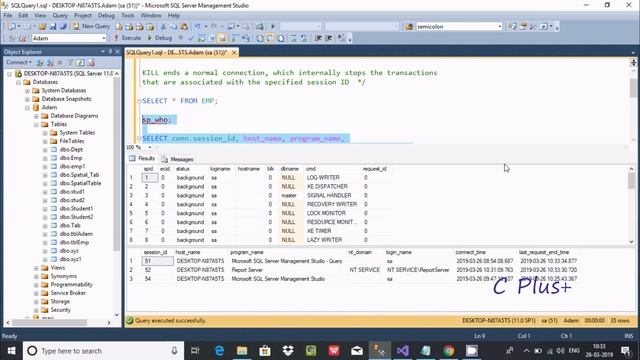Click the Paste icon in toolbar
The image size is (640, 360).
[184, 27]
